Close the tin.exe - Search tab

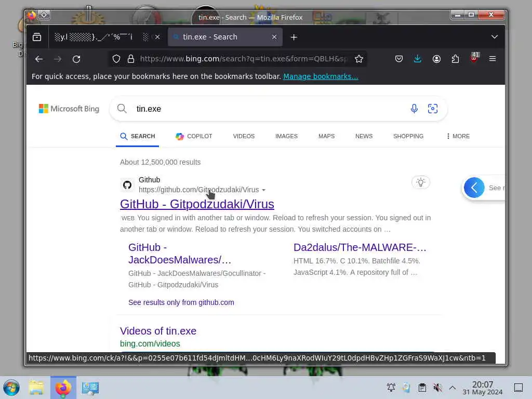[x=274, y=37]
